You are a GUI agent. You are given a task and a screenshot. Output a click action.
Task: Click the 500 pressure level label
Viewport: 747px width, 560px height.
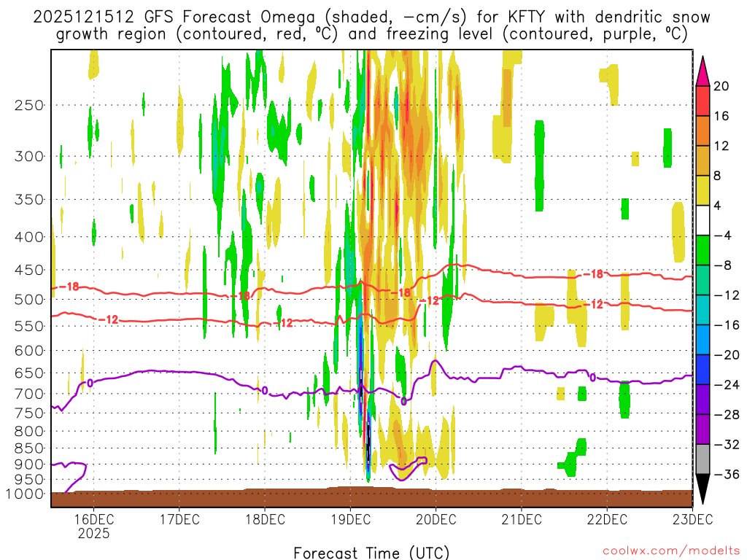click(29, 300)
